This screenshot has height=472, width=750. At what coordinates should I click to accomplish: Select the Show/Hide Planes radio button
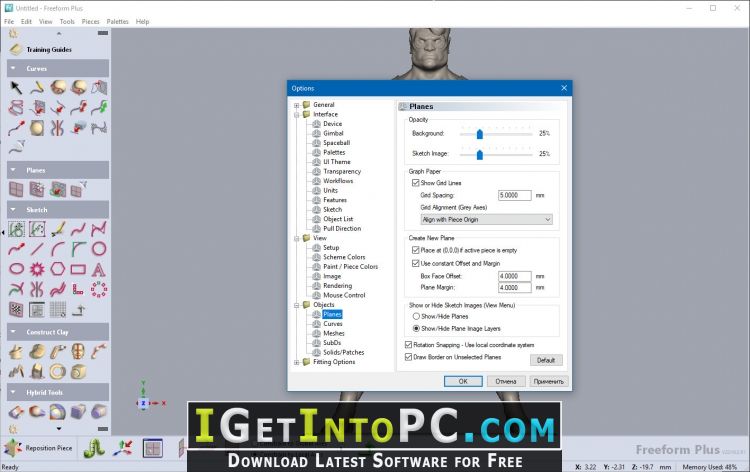tap(416, 316)
